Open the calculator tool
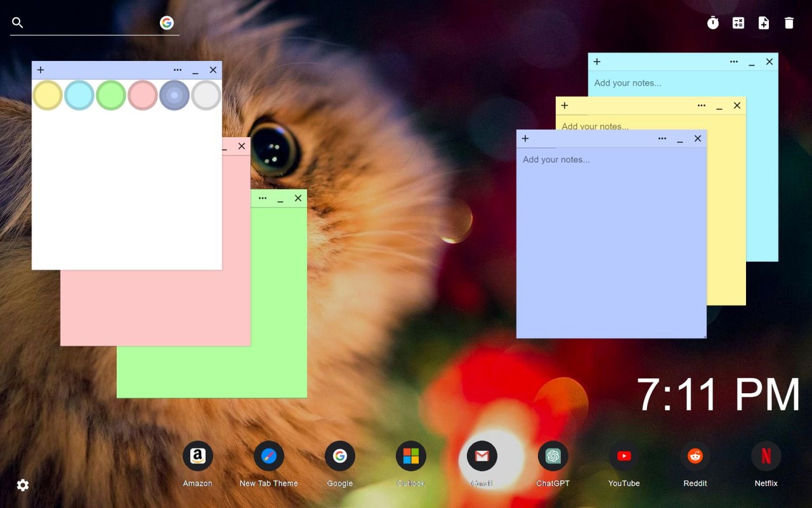The height and width of the screenshot is (508, 812). [x=738, y=23]
